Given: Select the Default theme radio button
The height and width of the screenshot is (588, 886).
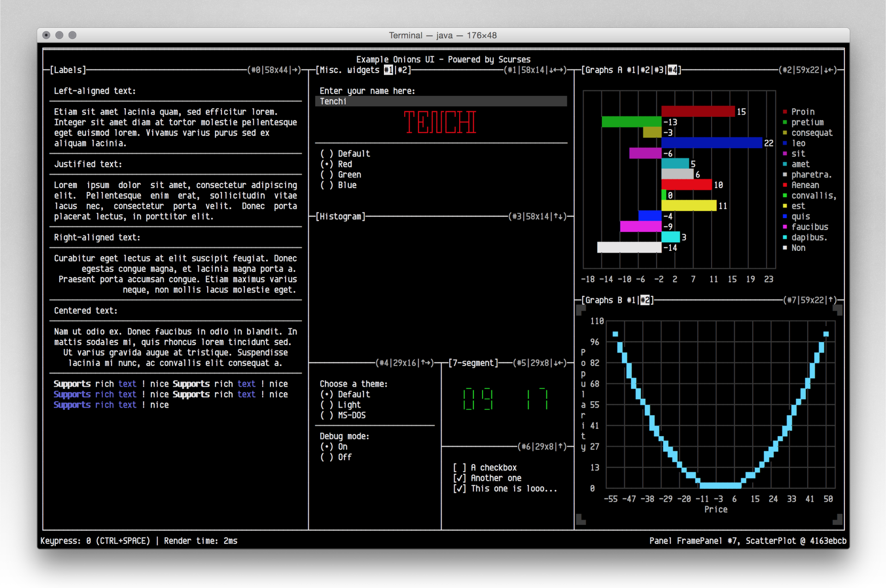Looking at the screenshot, I should pos(345,394).
